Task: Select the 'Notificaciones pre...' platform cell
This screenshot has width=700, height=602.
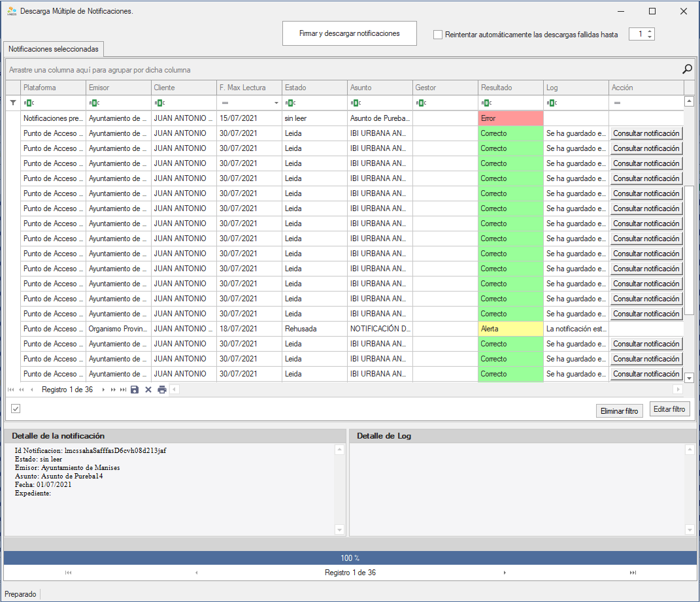Action: point(53,118)
